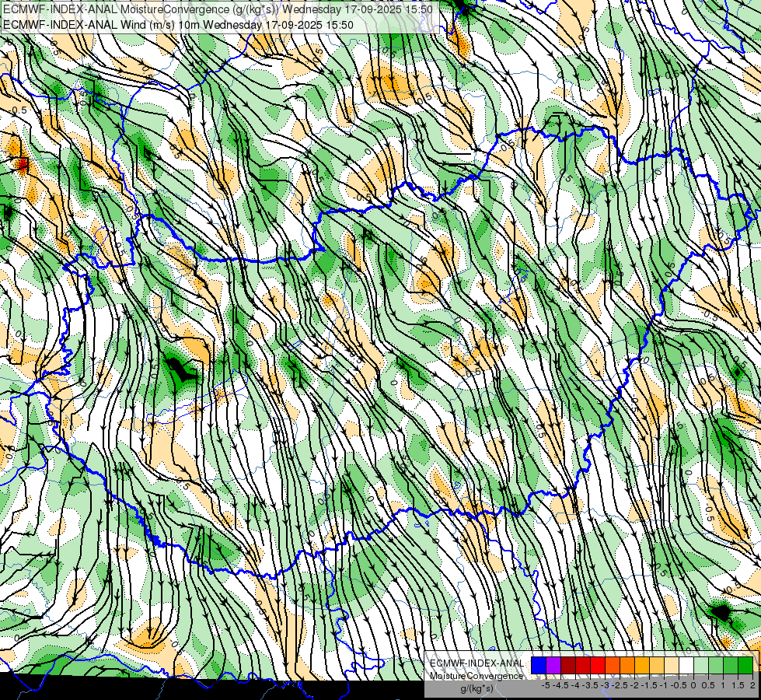Click the blue legend swatch below -5

coord(539,665)
